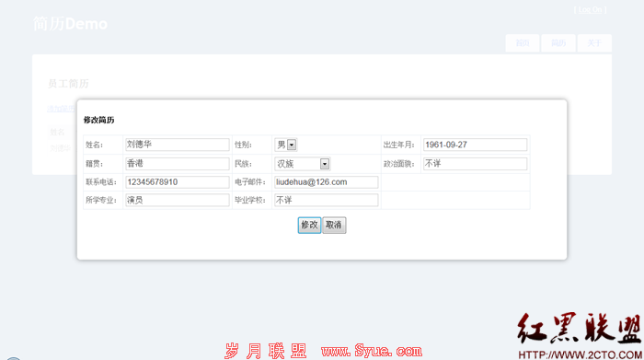Click the 简历Demo site title
Viewport: 644px width, 360px height.
pyautogui.click(x=70, y=24)
